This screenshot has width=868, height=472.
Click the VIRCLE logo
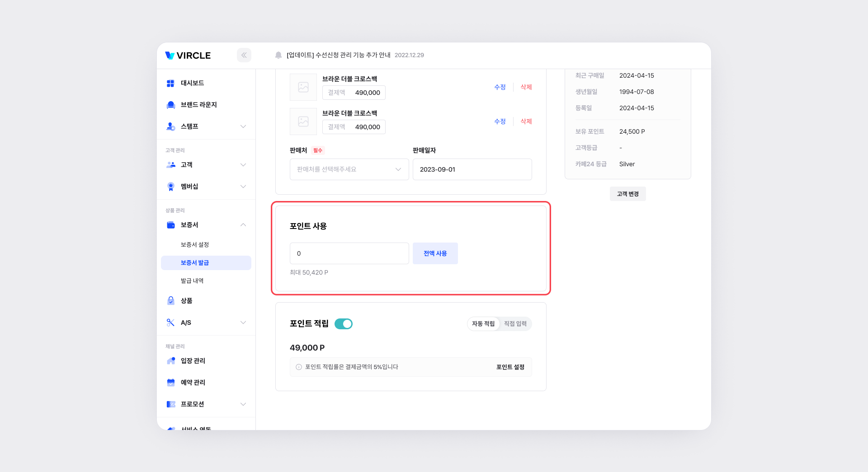click(x=188, y=56)
